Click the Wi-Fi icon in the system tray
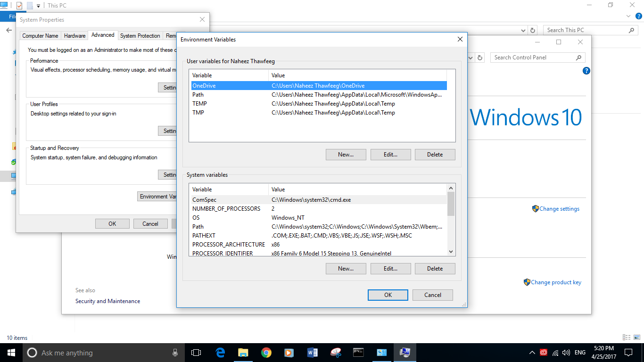 (x=555, y=353)
